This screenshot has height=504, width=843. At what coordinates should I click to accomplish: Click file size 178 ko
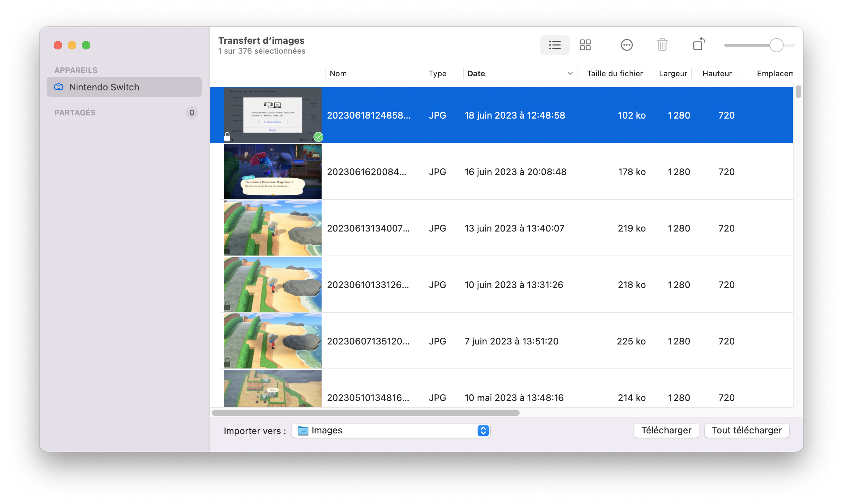pyautogui.click(x=632, y=172)
